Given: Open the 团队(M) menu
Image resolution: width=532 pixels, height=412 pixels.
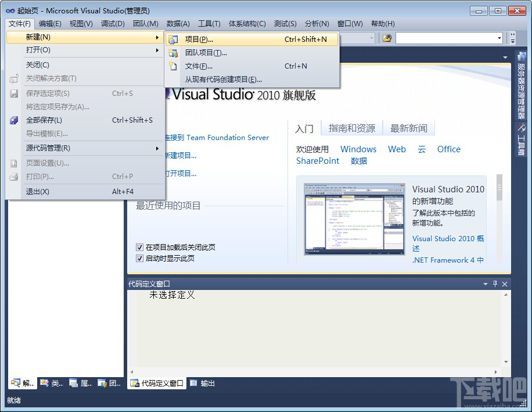Looking at the screenshot, I should (145, 24).
